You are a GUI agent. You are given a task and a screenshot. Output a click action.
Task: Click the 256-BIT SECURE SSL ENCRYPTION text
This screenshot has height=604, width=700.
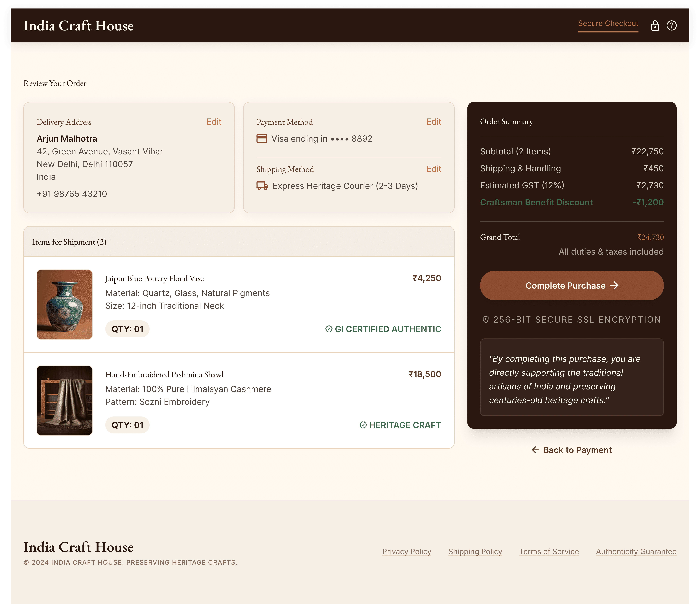click(x=577, y=319)
